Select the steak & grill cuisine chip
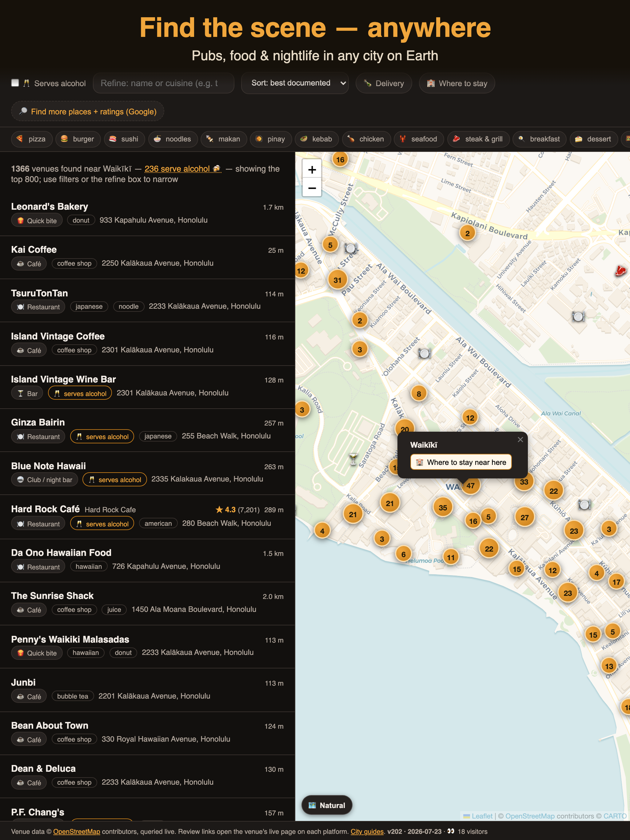Image resolution: width=630 pixels, height=840 pixels. [x=478, y=139]
